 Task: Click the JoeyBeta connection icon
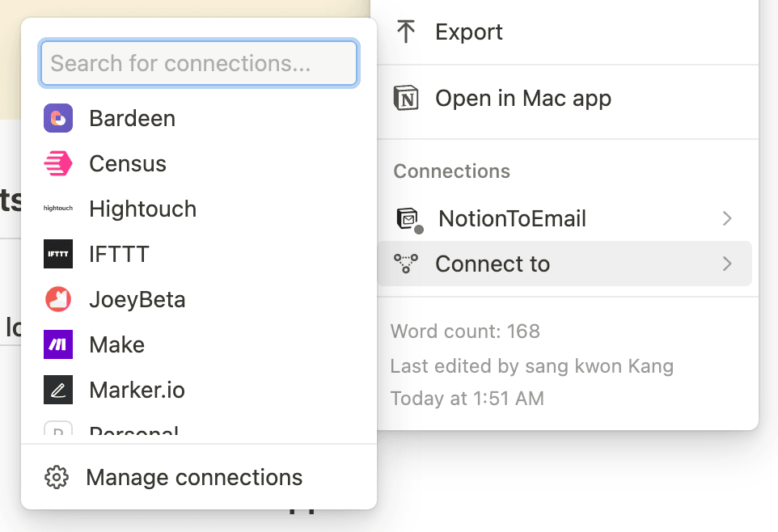point(58,299)
